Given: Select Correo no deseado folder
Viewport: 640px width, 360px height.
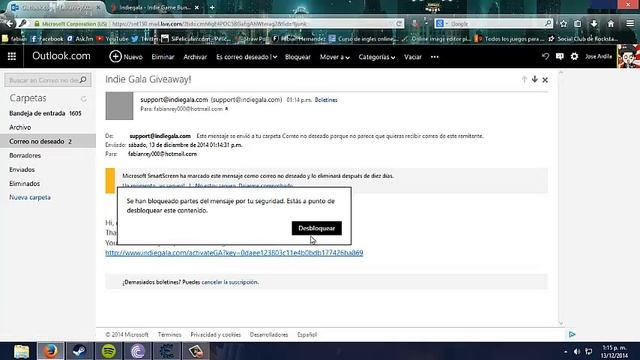Looking at the screenshot, I should [48, 141].
